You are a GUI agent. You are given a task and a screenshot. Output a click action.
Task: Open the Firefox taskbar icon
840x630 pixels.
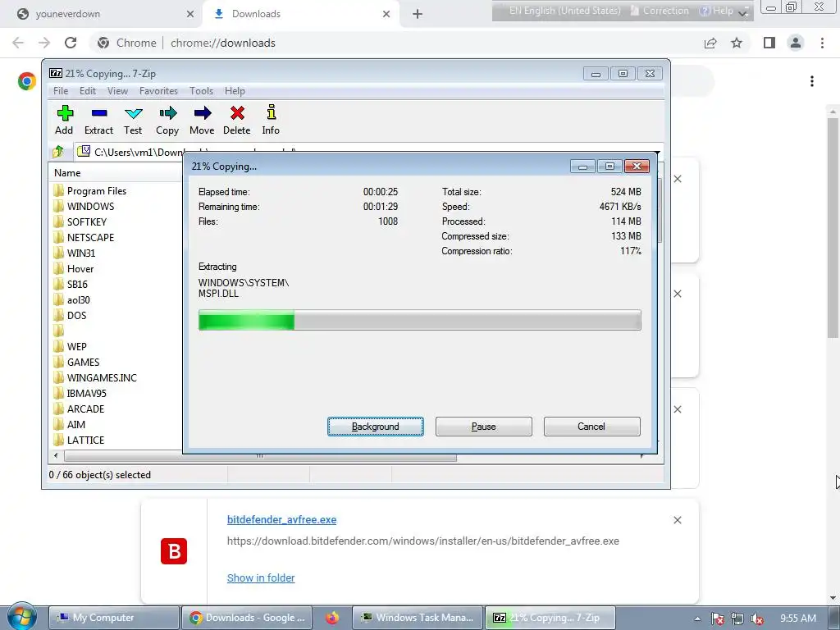tap(332, 618)
